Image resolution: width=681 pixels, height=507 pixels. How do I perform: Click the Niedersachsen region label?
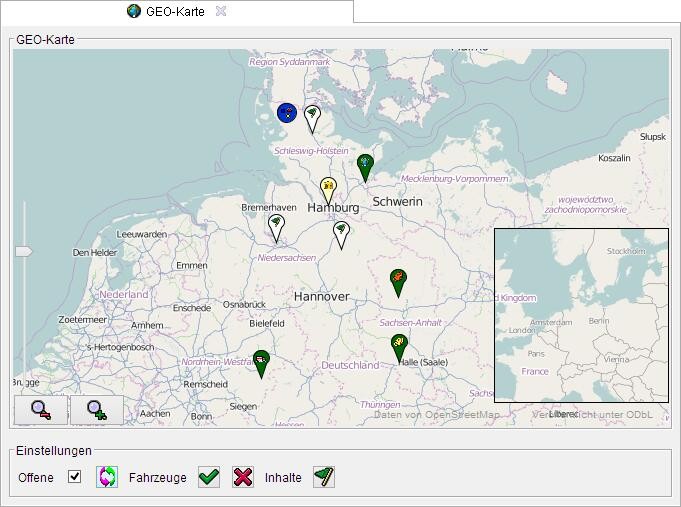[x=287, y=258]
